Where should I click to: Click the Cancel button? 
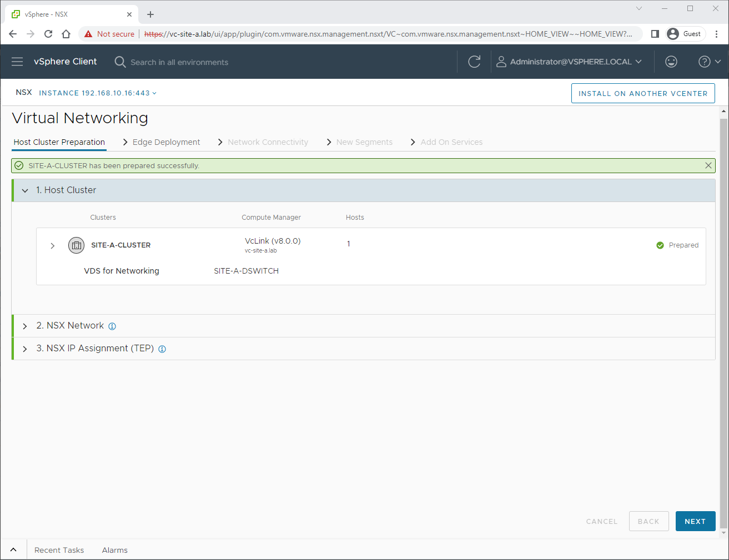click(x=602, y=521)
